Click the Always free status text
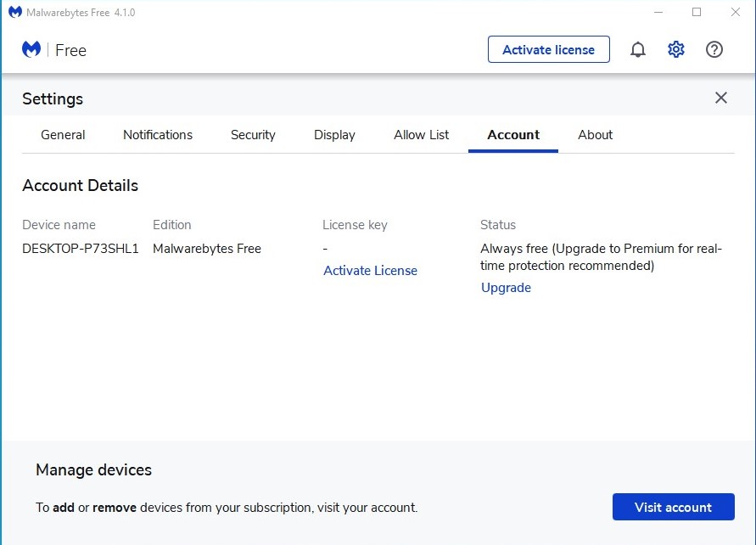756x545 pixels. tap(601, 256)
